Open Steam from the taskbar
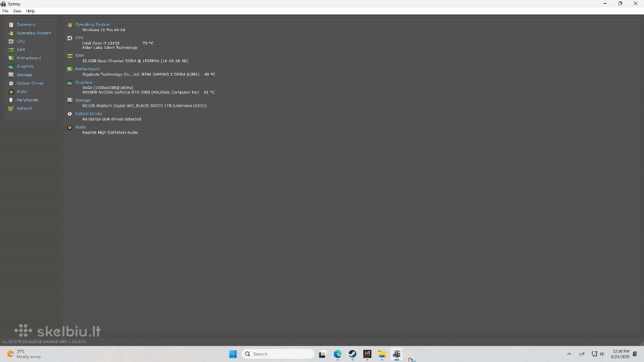 point(352,354)
